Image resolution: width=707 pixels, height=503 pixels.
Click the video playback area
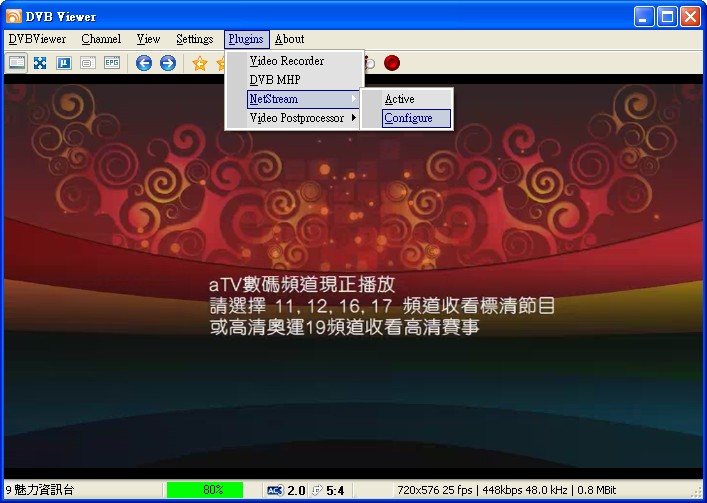[353, 380]
